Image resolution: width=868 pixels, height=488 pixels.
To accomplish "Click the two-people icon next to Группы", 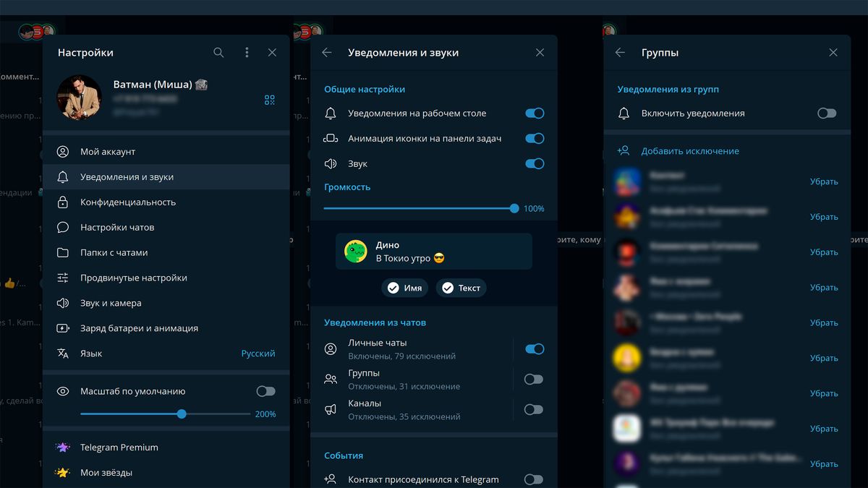I will click(331, 378).
